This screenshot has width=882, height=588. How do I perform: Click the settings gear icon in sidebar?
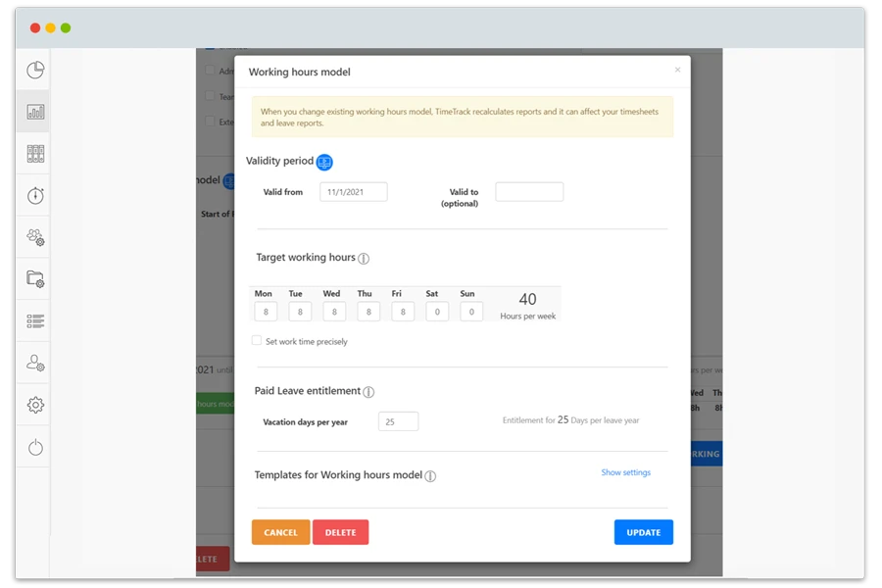coord(33,404)
